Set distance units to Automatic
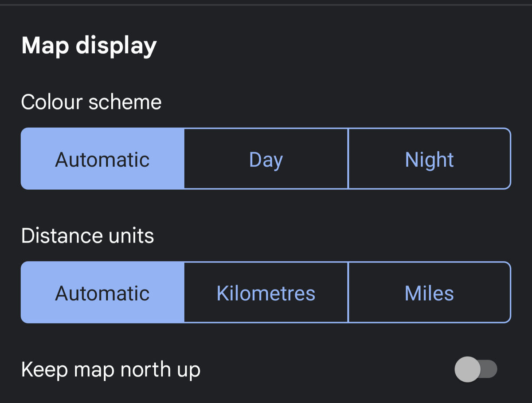Viewport: 532px width, 403px height. coord(102,292)
